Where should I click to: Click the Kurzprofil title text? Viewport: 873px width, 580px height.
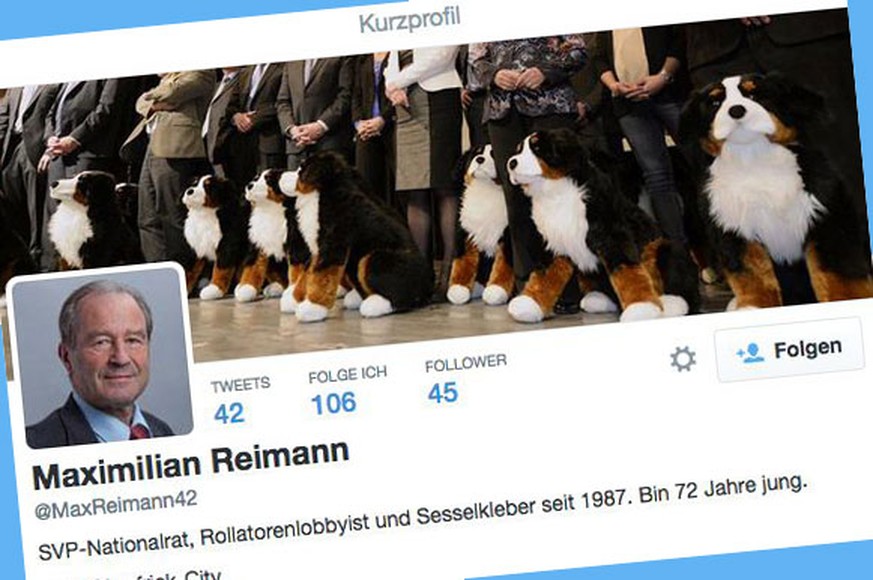click(x=410, y=21)
